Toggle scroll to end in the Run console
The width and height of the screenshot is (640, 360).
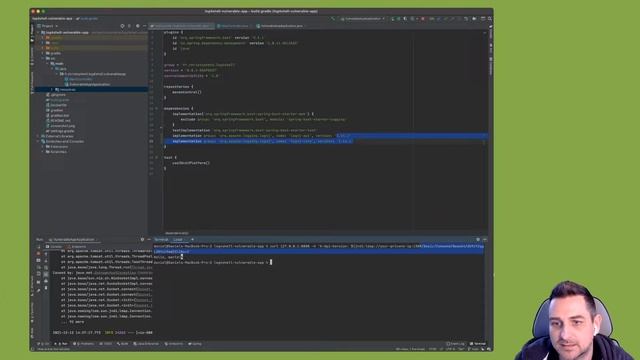46,274
